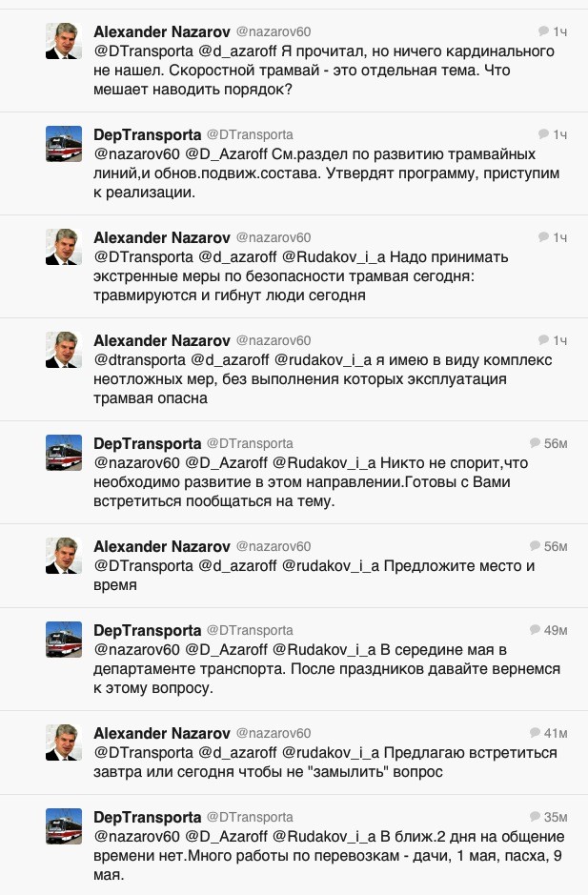This screenshot has height=895, width=588.
Task: Open conversation bubble on 'Предложите место' tweet
Action: 535,546
